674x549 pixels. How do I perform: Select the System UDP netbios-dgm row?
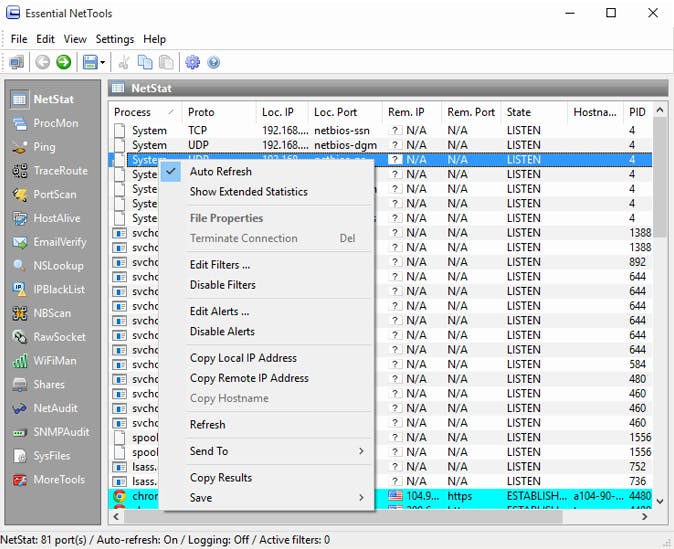(x=381, y=145)
